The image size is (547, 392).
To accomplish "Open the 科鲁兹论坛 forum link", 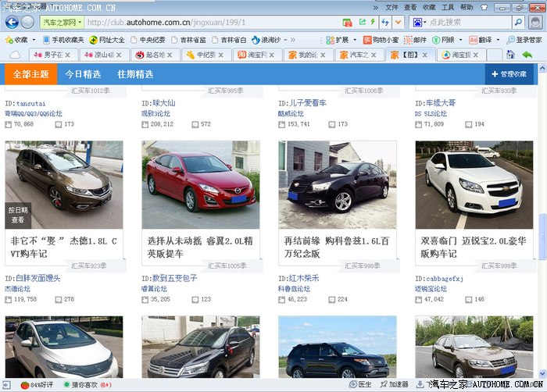I will [294, 288].
